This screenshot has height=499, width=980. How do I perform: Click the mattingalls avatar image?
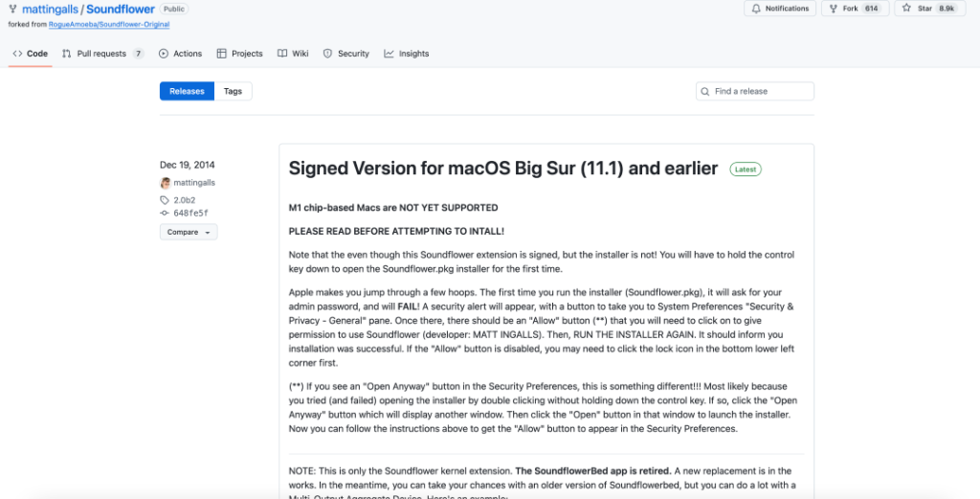click(x=166, y=182)
